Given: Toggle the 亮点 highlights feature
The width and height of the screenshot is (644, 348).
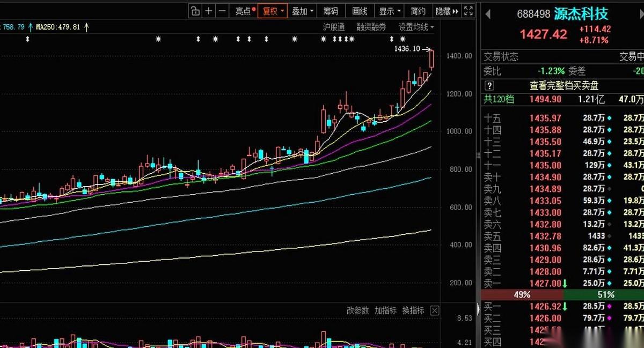Looking at the screenshot, I should coord(243,10).
